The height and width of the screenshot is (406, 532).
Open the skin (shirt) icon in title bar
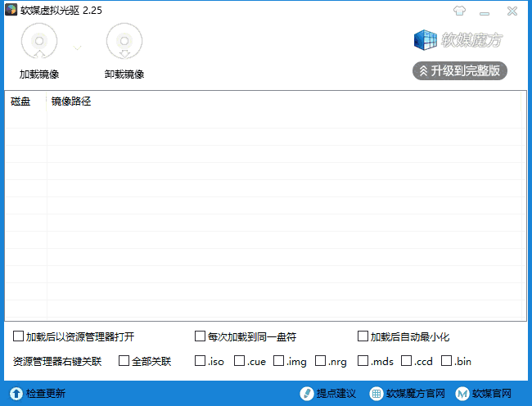(459, 11)
